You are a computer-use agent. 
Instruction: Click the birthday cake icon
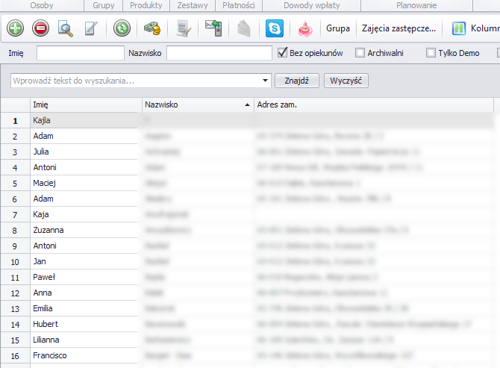click(305, 29)
